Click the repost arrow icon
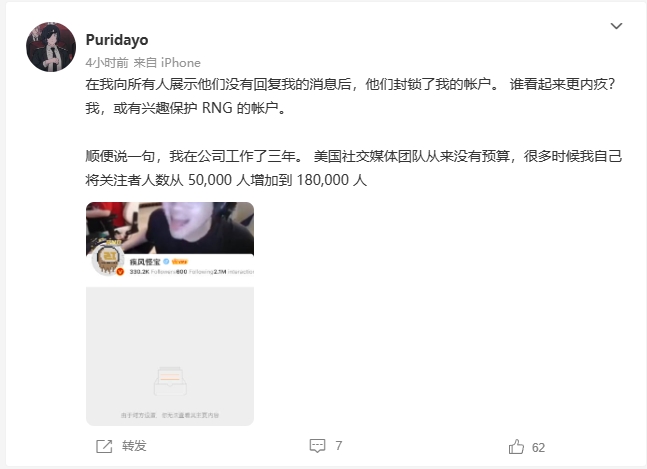 tap(104, 446)
